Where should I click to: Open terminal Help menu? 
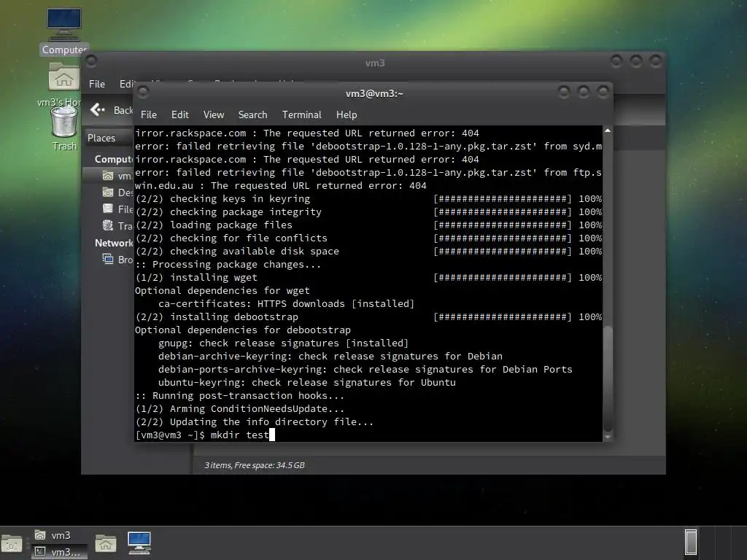347,114
